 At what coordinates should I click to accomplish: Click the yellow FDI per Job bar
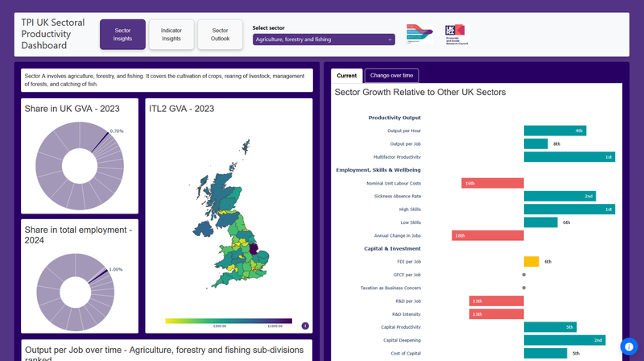tap(531, 262)
